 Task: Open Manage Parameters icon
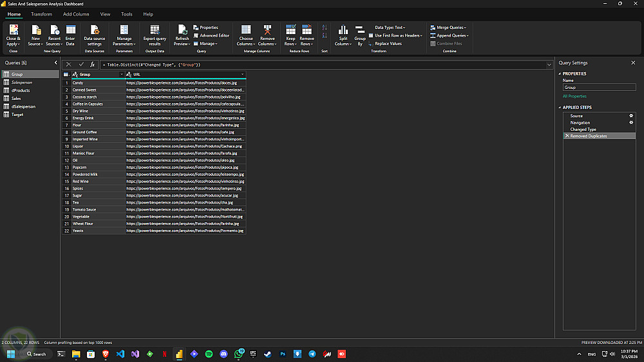pyautogui.click(x=124, y=30)
